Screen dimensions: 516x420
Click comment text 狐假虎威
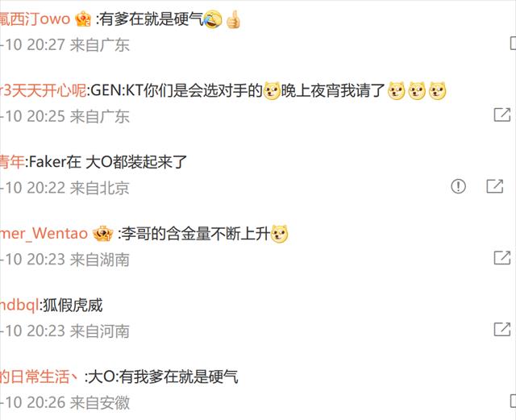coord(73,306)
